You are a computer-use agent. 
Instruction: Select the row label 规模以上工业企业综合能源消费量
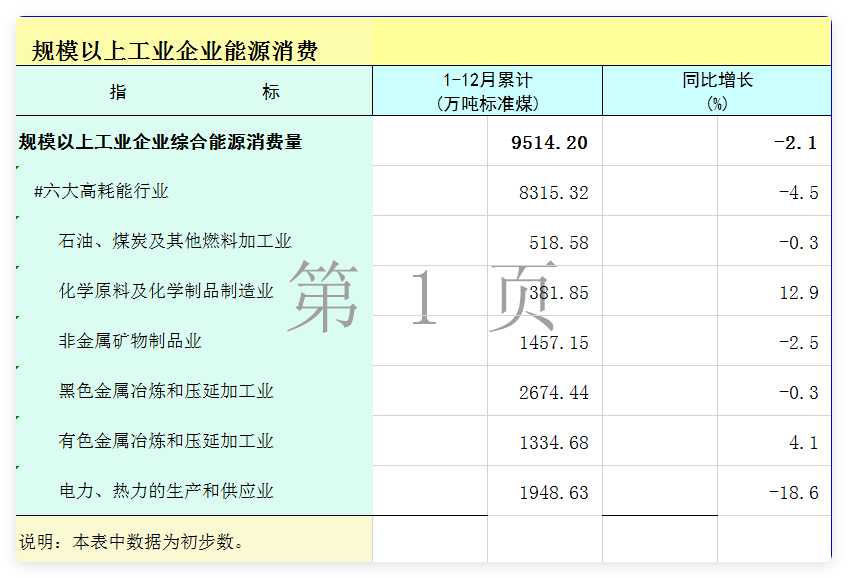(x=160, y=142)
